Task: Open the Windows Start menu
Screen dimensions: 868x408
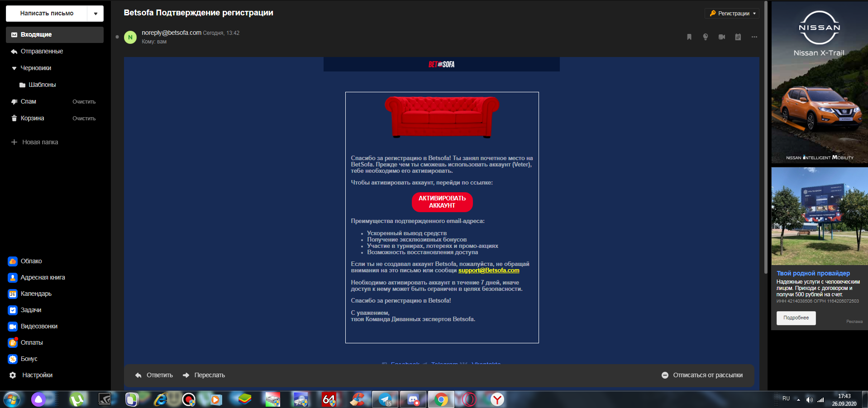Action: [x=12, y=399]
